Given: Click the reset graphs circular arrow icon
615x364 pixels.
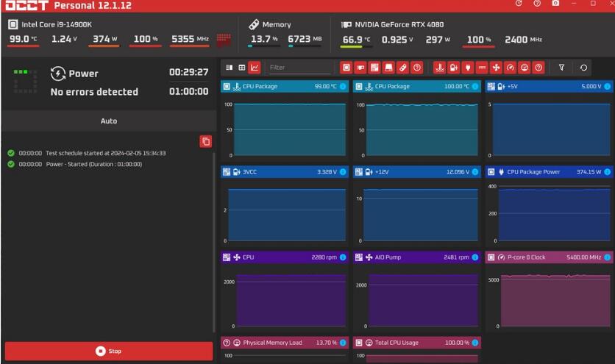Looking at the screenshot, I should click(583, 68).
